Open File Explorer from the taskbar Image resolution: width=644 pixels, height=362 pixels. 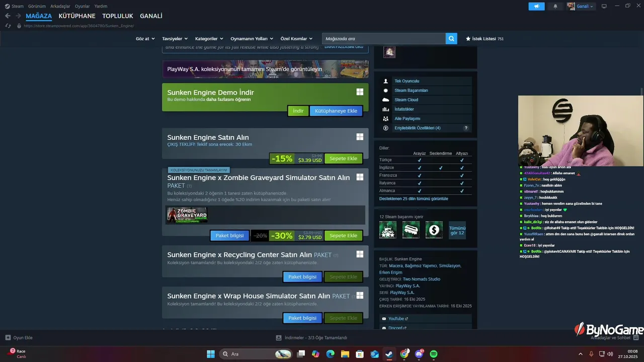coord(345,354)
